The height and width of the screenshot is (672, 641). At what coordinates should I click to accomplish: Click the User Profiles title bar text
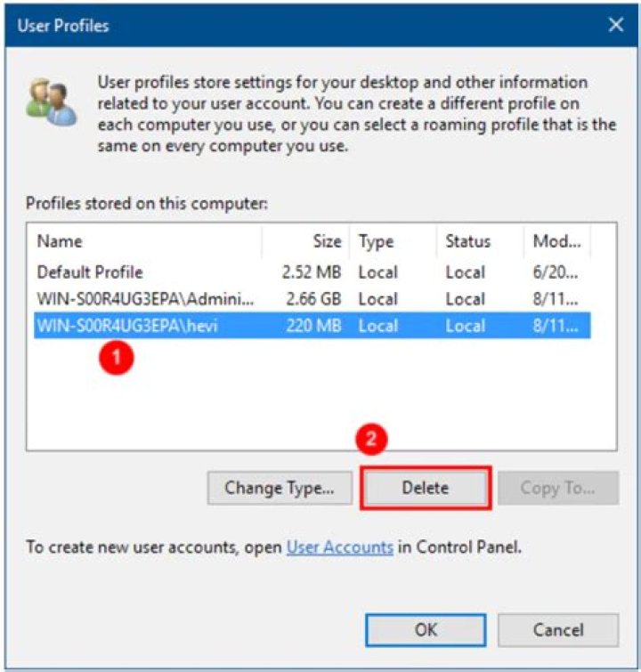pyautogui.click(x=63, y=26)
